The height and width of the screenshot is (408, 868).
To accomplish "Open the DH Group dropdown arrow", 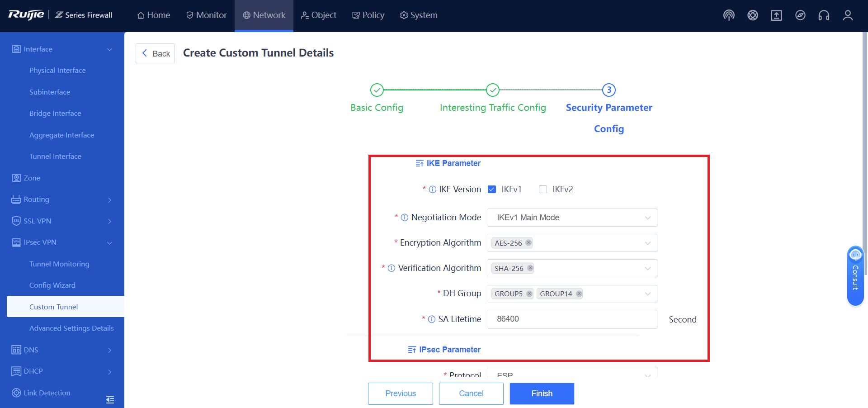I will tap(648, 294).
